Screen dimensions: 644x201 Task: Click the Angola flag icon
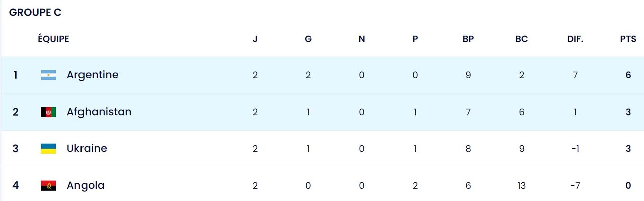[48, 185]
